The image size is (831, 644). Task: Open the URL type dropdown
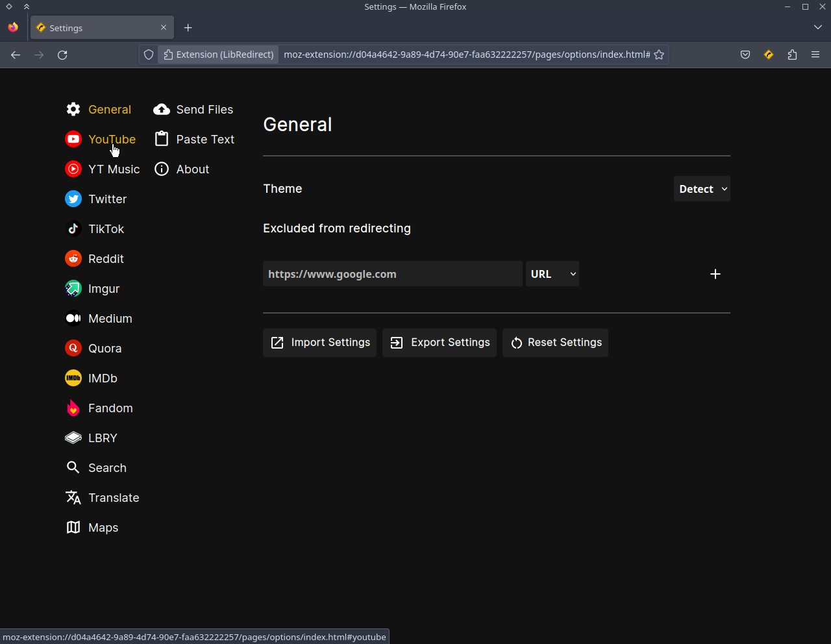[552, 274]
